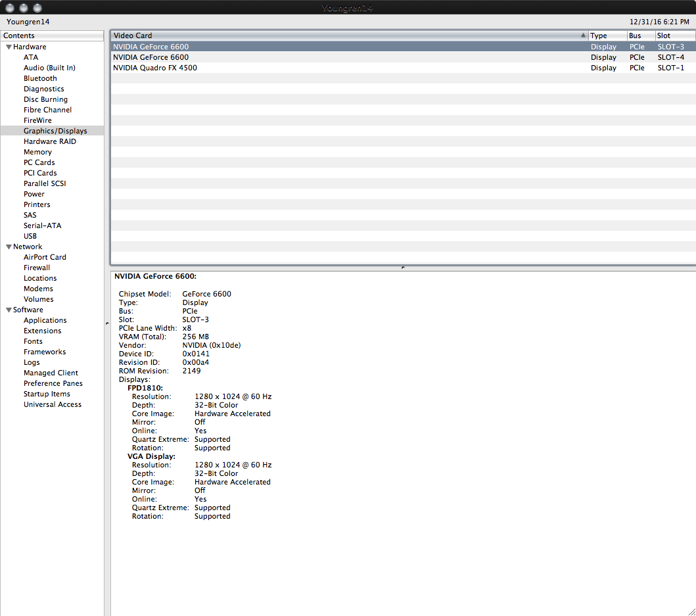Select AirPort Card under Network
This screenshot has height=616, width=696.
point(45,257)
